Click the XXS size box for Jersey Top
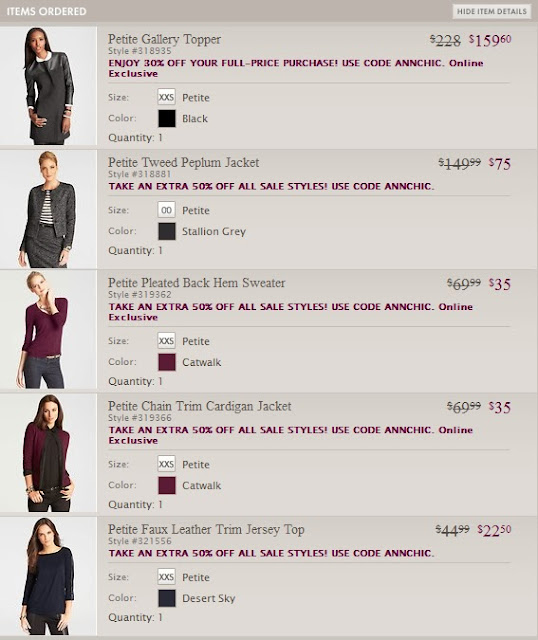Viewport: 538px width, 640px height. pos(166,577)
